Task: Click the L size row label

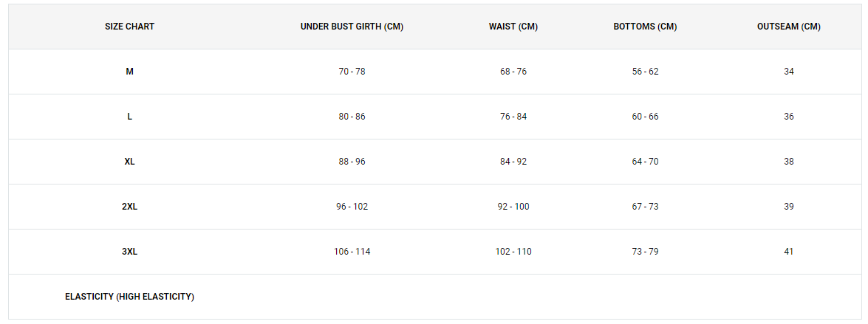Action: 129,117
